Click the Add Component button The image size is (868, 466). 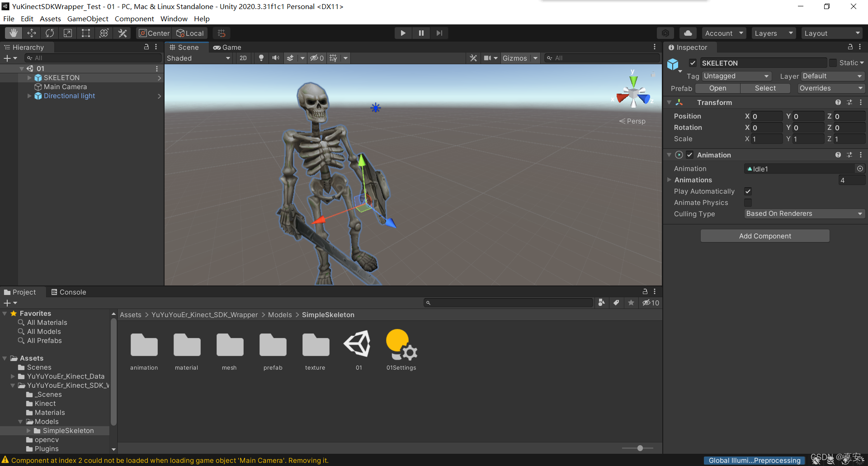pyautogui.click(x=765, y=236)
